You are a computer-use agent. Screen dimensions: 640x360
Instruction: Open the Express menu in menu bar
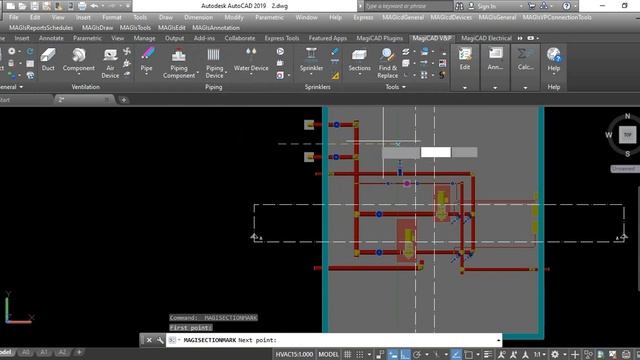tap(363, 17)
